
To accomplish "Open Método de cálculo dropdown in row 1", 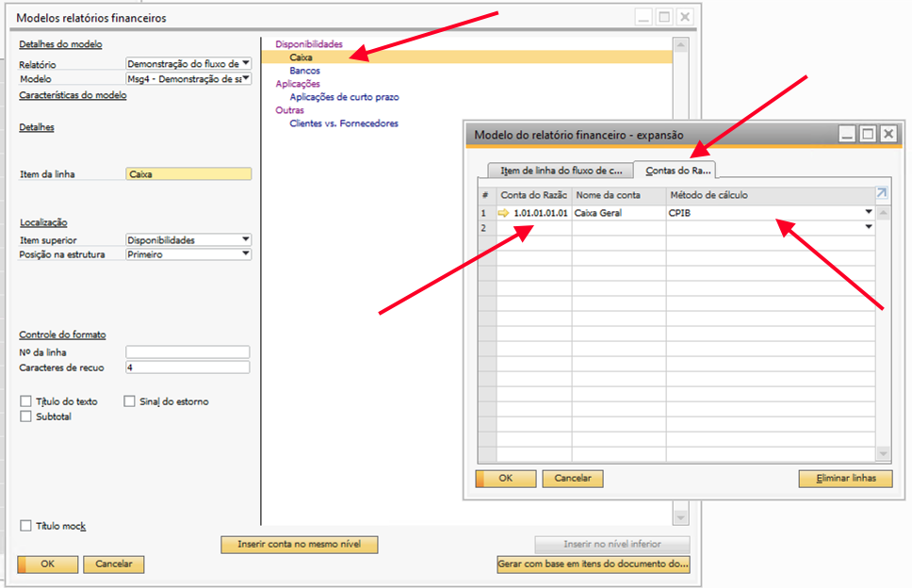I will [x=868, y=213].
